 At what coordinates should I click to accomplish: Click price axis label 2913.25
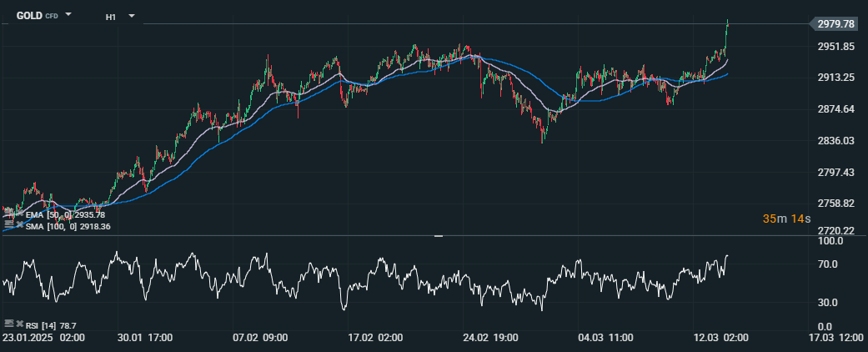click(835, 78)
